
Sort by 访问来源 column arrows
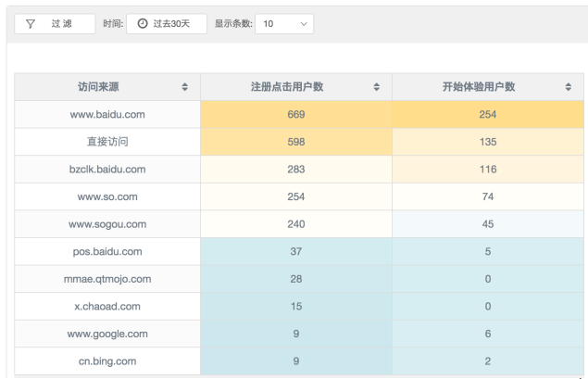coord(184,87)
